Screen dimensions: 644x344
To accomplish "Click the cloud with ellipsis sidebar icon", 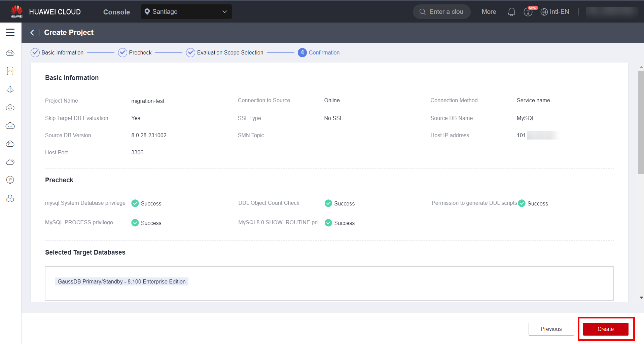I will pyautogui.click(x=10, y=126).
